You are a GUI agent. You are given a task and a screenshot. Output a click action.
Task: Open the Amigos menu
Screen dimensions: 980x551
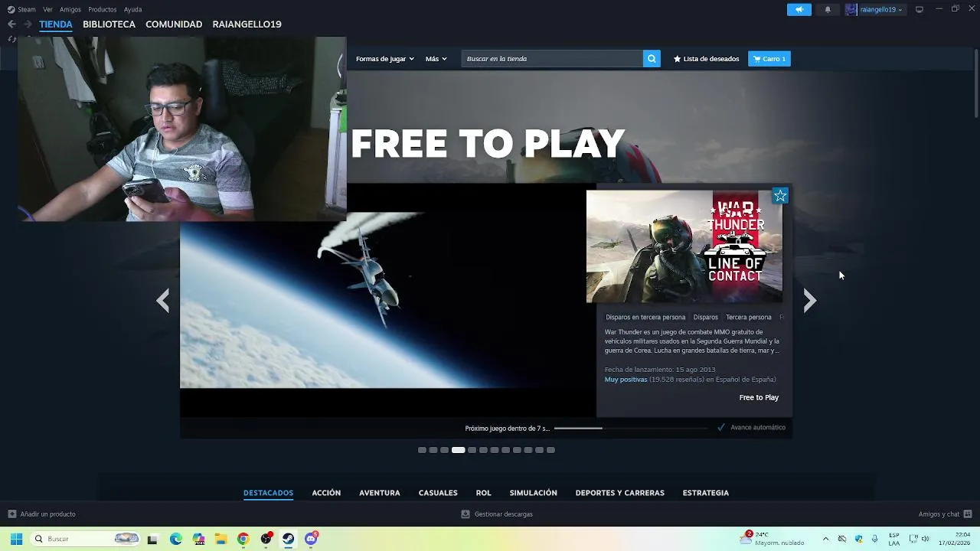click(70, 10)
